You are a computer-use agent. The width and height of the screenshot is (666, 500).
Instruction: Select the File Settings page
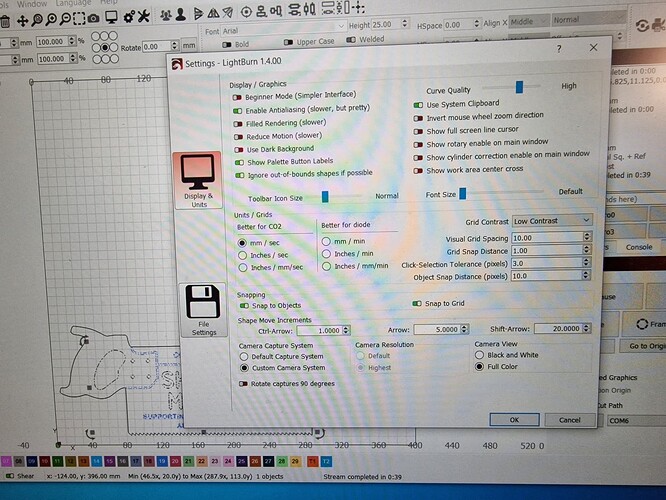tap(203, 310)
